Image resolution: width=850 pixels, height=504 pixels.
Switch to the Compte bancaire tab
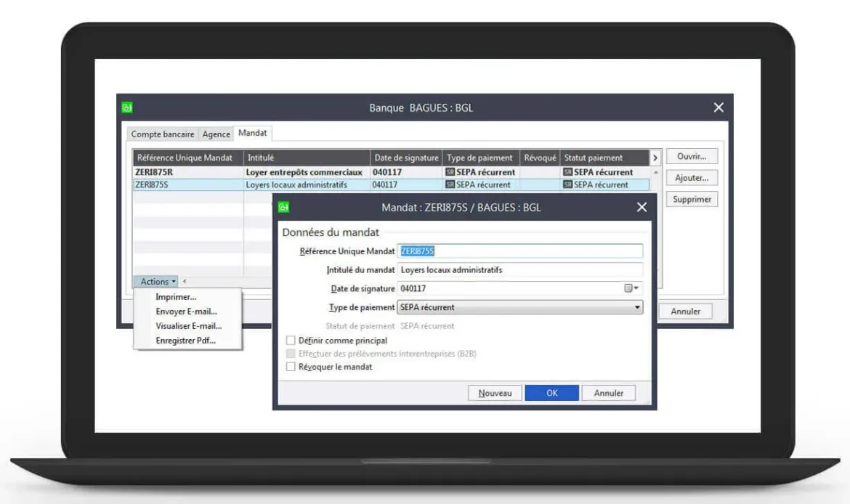163,134
